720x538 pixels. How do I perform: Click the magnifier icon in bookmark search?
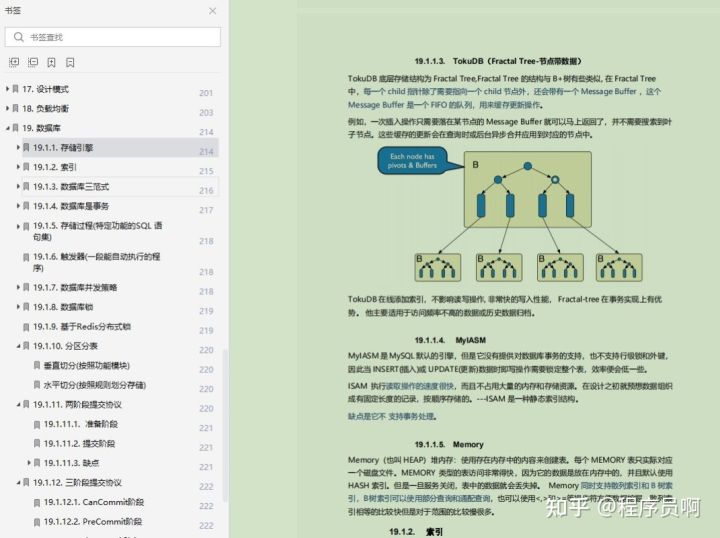(x=18, y=37)
